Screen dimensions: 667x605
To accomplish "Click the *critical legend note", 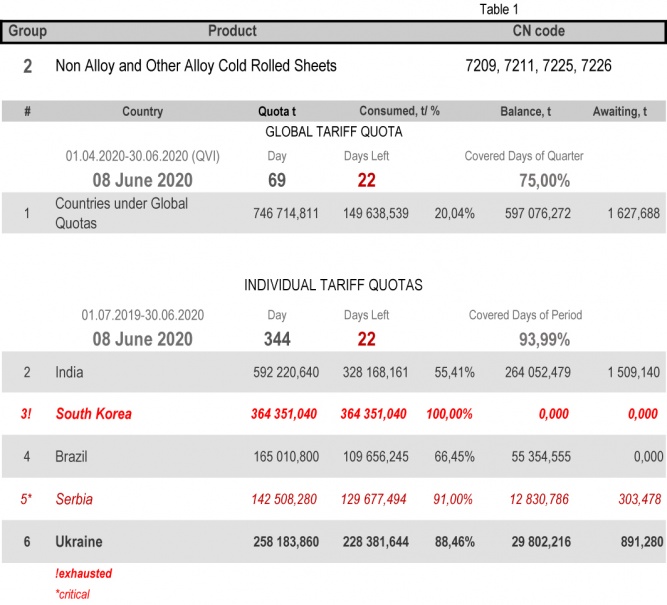I will pos(75,594).
